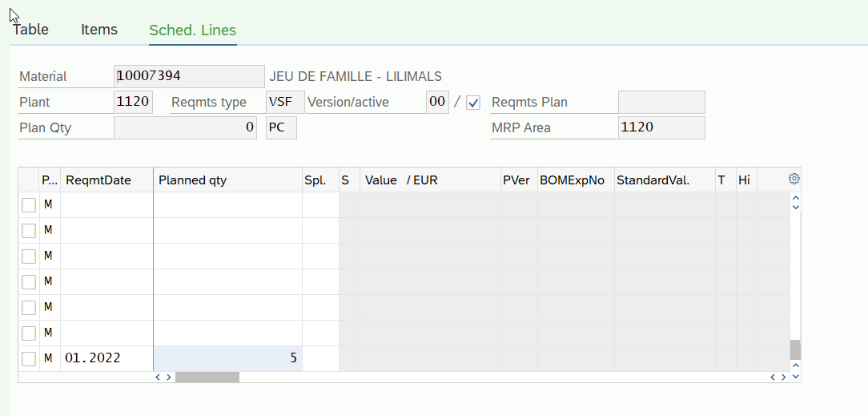
Task: Click the empty Reqmts Plan field
Action: [x=661, y=102]
